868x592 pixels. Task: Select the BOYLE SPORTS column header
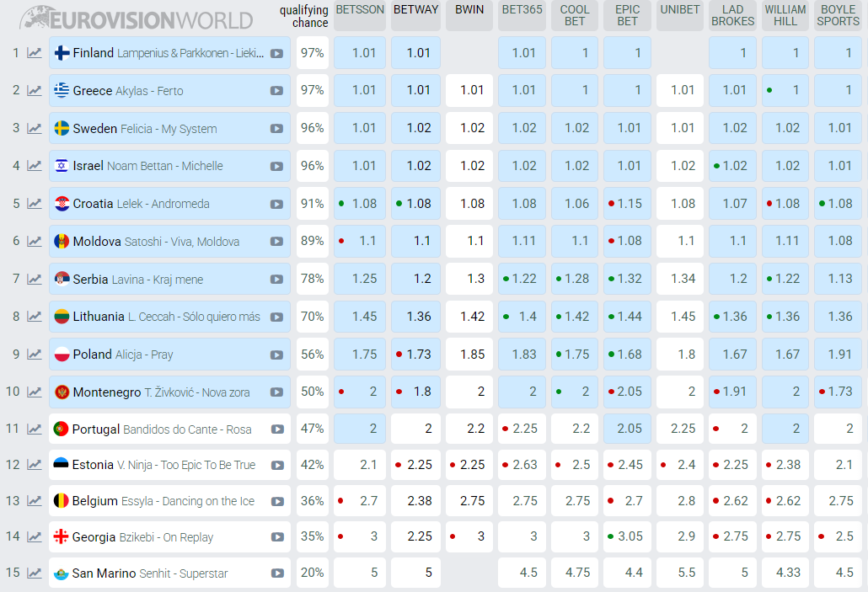coord(839,15)
